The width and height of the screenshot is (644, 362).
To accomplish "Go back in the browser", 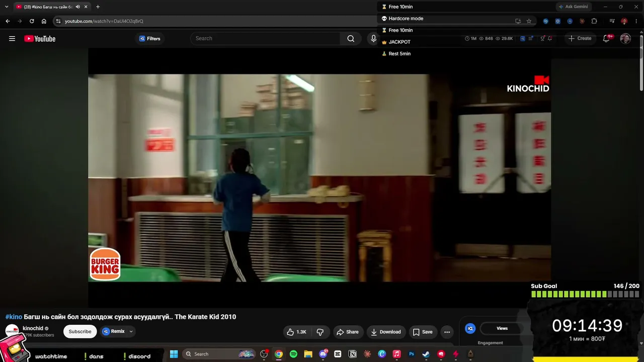I will click(x=8, y=21).
